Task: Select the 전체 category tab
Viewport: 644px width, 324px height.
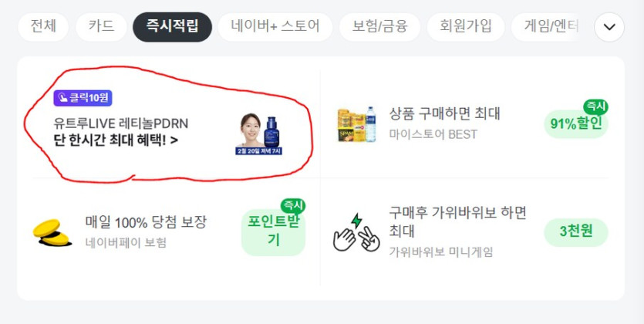Action: click(x=43, y=27)
